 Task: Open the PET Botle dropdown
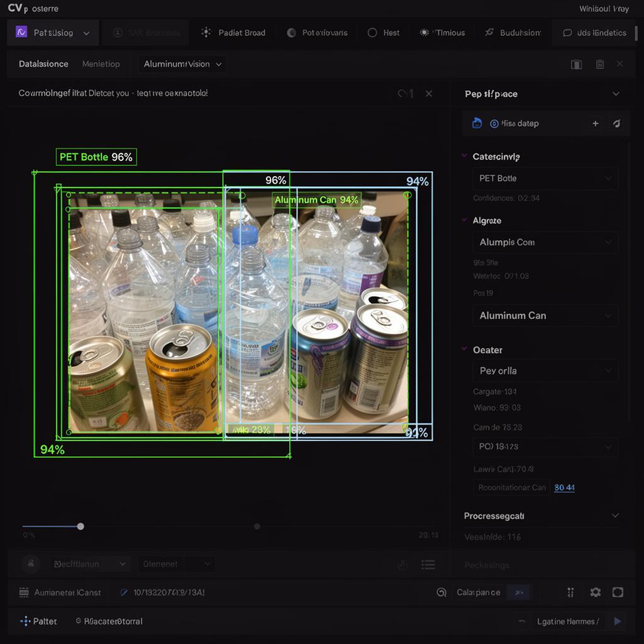[x=545, y=178]
